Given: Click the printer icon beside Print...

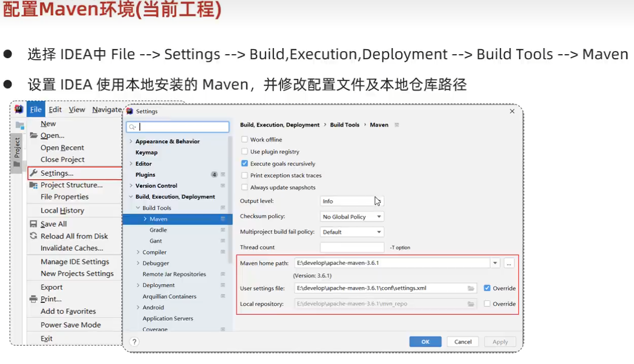Looking at the screenshot, I should tap(33, 299).
